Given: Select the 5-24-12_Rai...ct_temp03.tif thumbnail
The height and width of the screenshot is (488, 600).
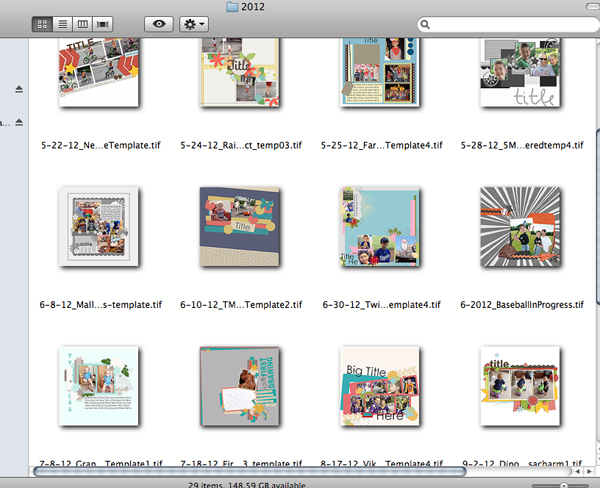Looking at the screenshot, I should point(240,72).
